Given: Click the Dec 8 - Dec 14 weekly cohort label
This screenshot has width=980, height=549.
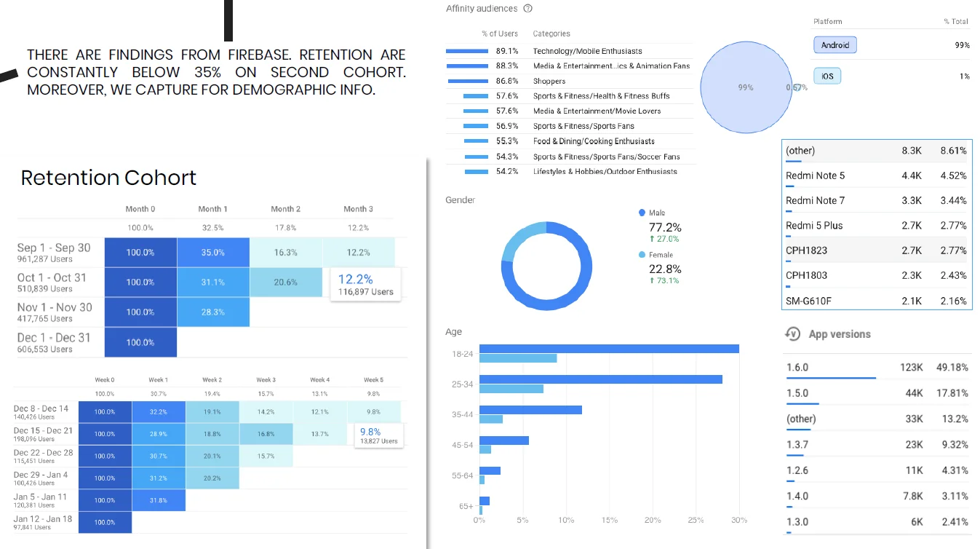Looking at the screenshot, I should pyautogui.click(x=41, y=412).
